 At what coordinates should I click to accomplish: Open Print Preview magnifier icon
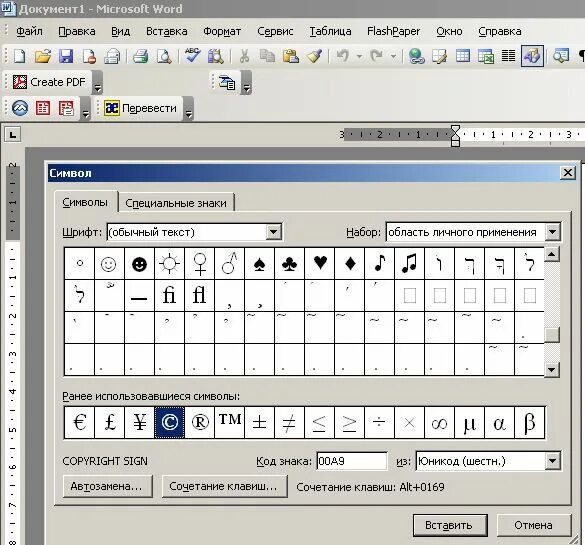tap(164, 56)
